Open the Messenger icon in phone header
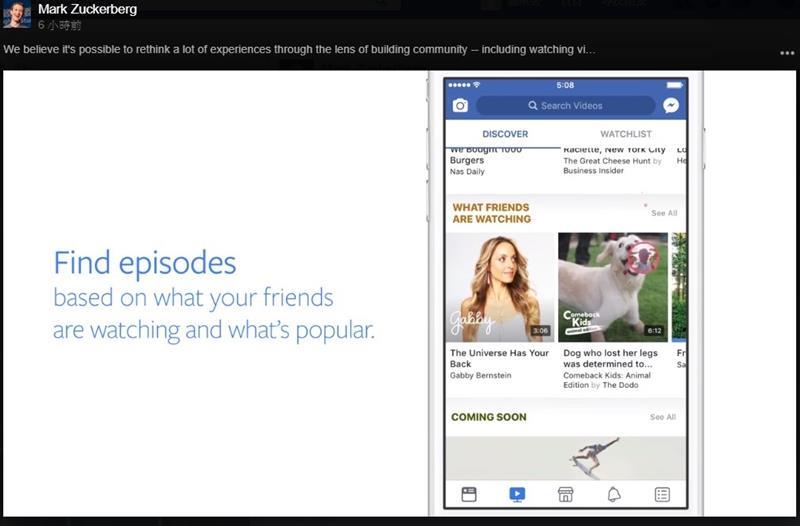The image size is (800, 526). (671, 106)
